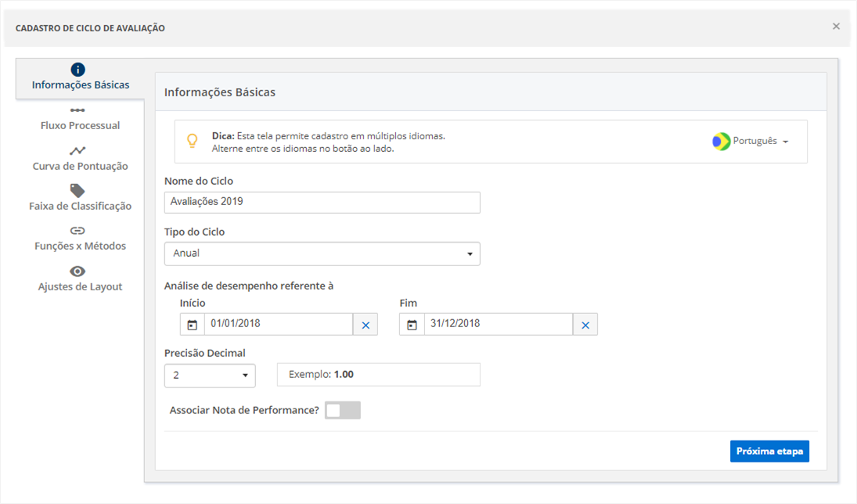
Task: Click the Funções x Métodos link icon
Action: [x=77, y=231]
